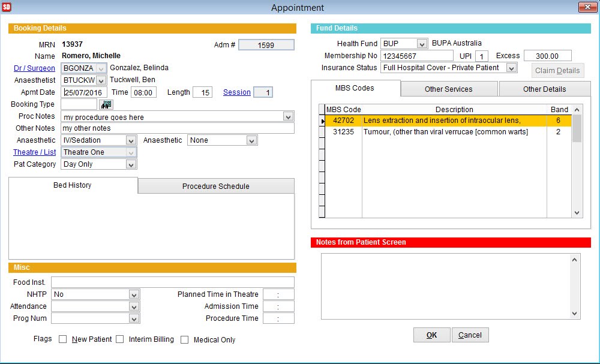Open the IV/Sedation anaesthetic dropdown
This screenshot has height=364, width=600.
(x=131, y=140)
